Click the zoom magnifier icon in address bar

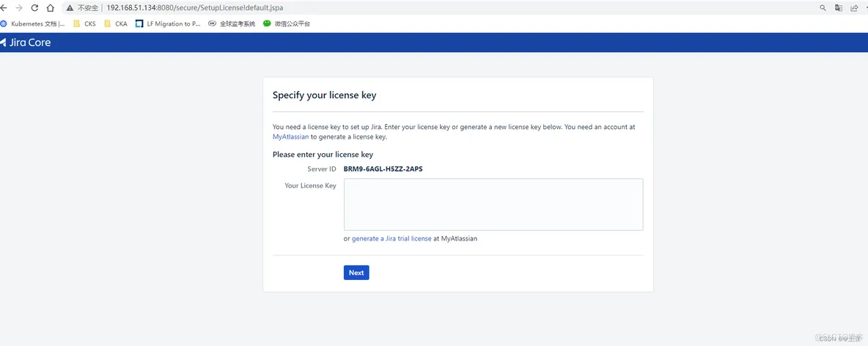tap(823, 8)
